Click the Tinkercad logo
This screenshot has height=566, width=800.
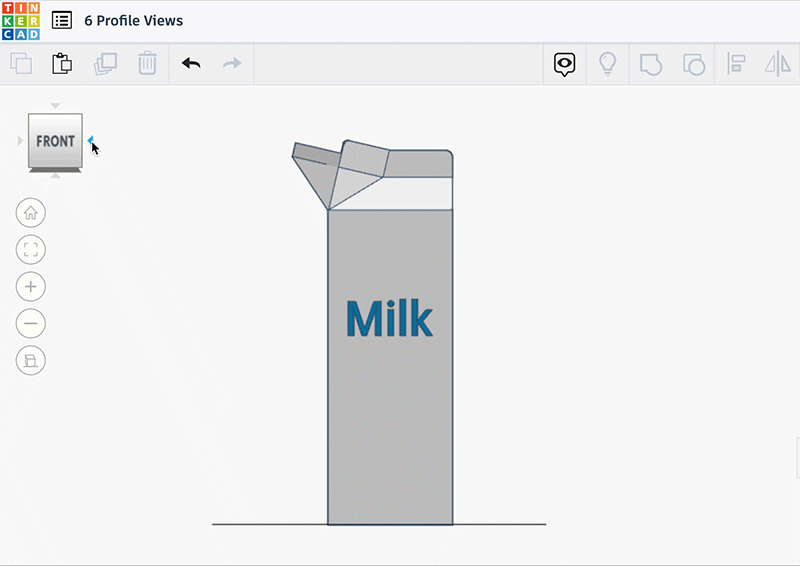click(21, 20)
